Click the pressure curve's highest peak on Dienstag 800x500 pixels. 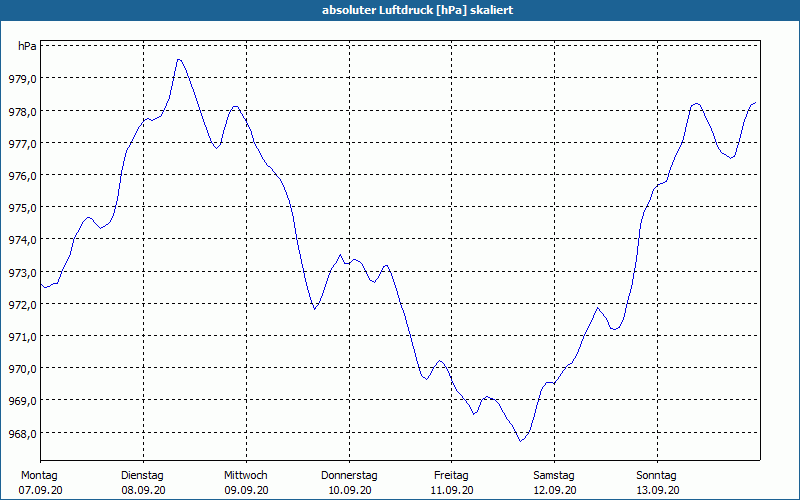(x=179, y=60)
